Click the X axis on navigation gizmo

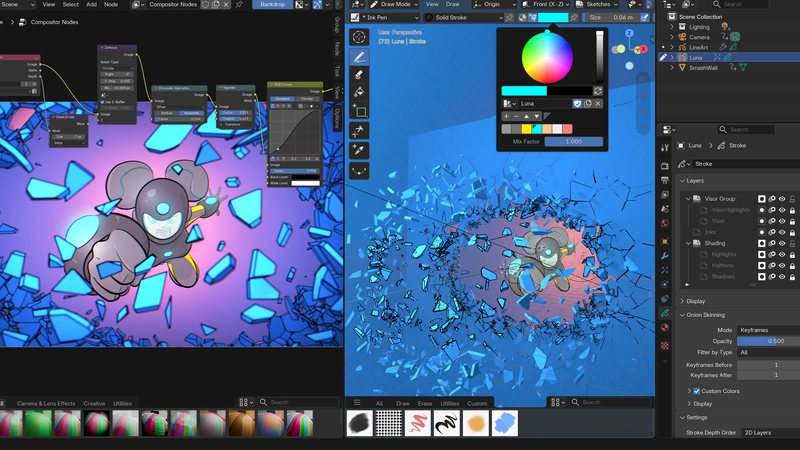click(x=643, y=49)
